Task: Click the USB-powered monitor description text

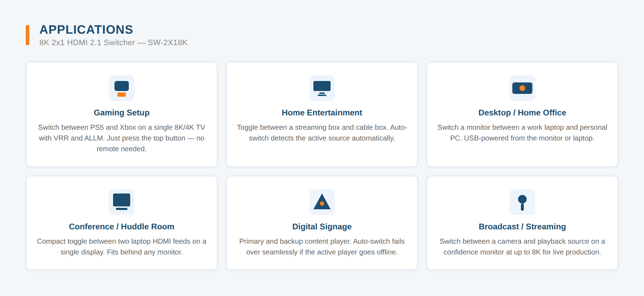Action: (522, 133)
